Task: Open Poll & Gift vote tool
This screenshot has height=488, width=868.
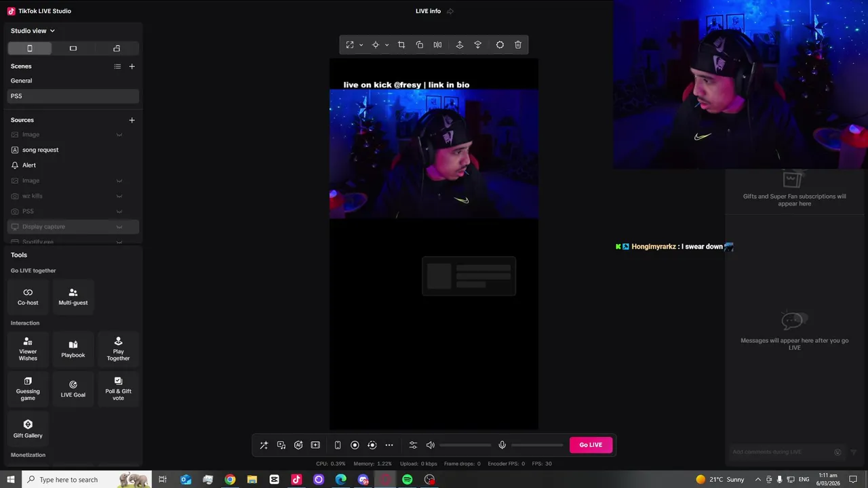Action: 118,389
